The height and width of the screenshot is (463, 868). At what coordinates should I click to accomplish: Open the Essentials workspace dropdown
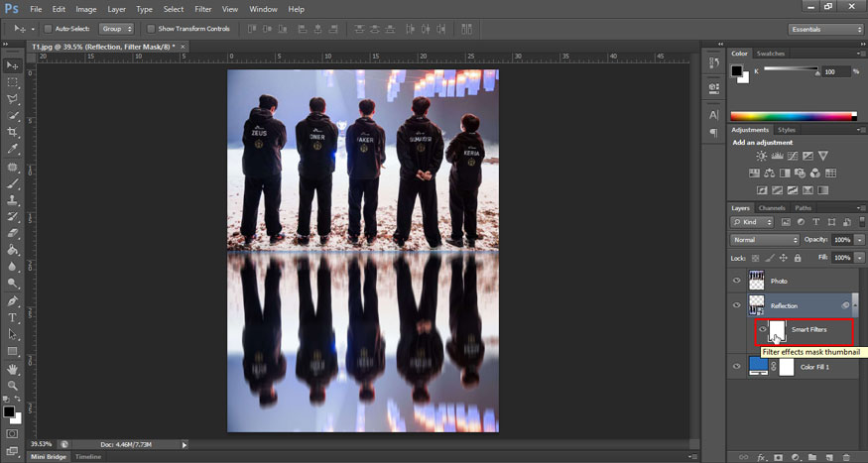(825, 30)
